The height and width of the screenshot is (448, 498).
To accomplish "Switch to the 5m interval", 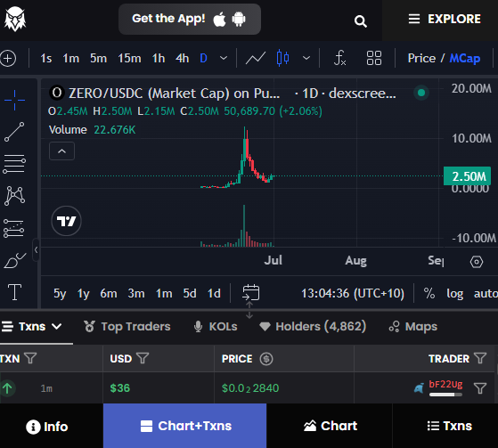I will pyautogui.click(x=98, y=59).
